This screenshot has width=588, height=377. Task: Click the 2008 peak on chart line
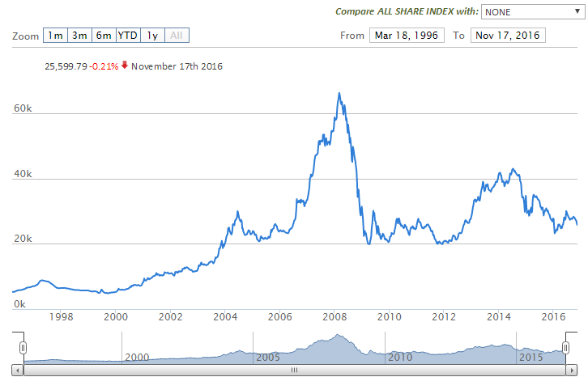[339, 93]
